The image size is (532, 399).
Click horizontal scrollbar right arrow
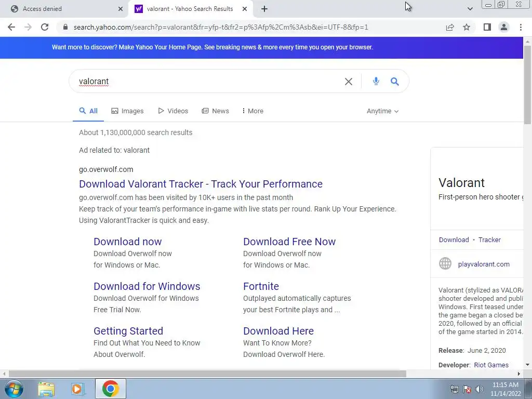(x=519, y=374)
